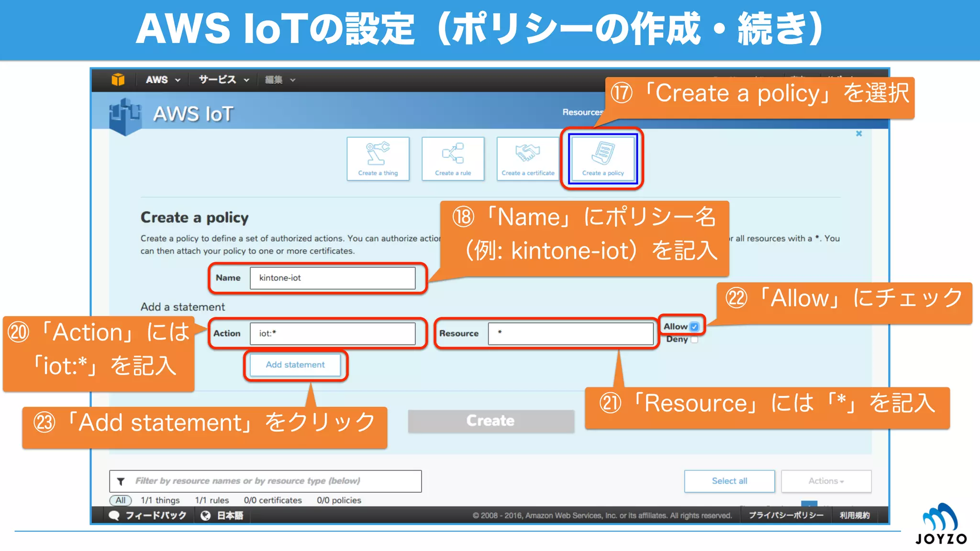
Task: Select the Create a thing icon
Action: pyautogui.click(x=378, y=159)
